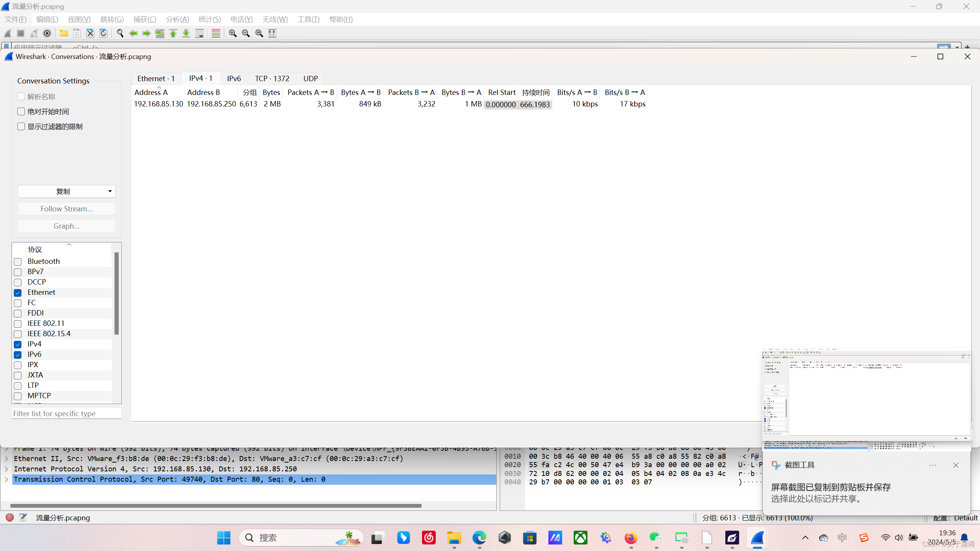Check the 显示过滤器的限制 option
The height and width of the screenshot is (551, 980).
click(x=21, y=126)
